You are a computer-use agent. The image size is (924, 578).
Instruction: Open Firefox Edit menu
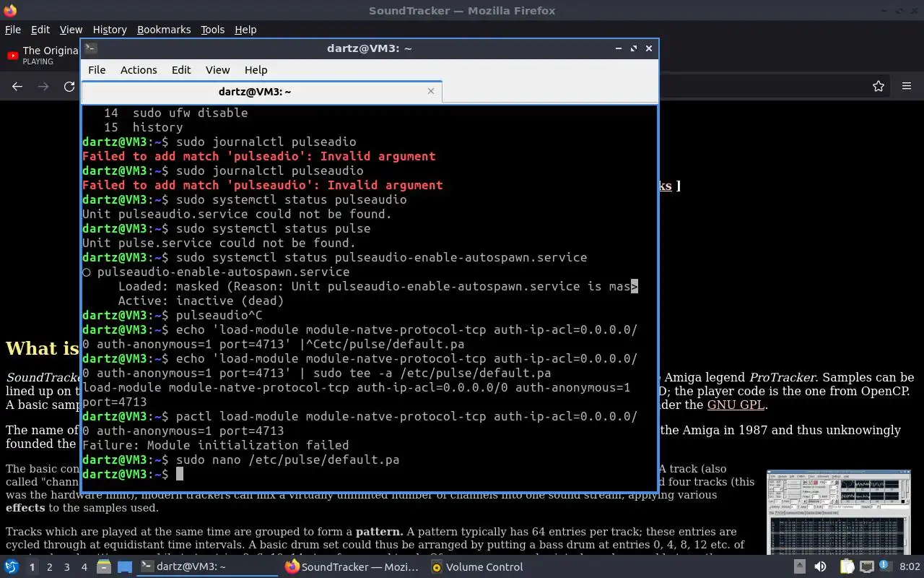pos(40,30)
